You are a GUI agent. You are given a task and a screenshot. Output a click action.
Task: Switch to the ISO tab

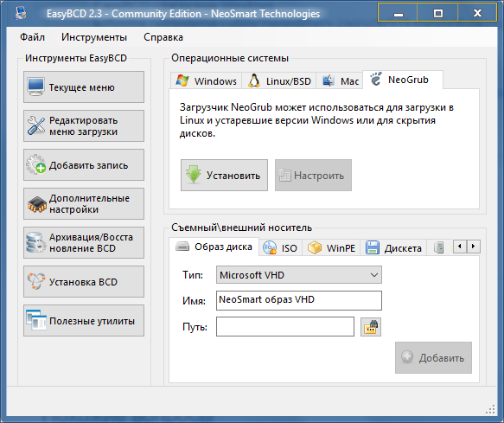click(x=280, y=248)
